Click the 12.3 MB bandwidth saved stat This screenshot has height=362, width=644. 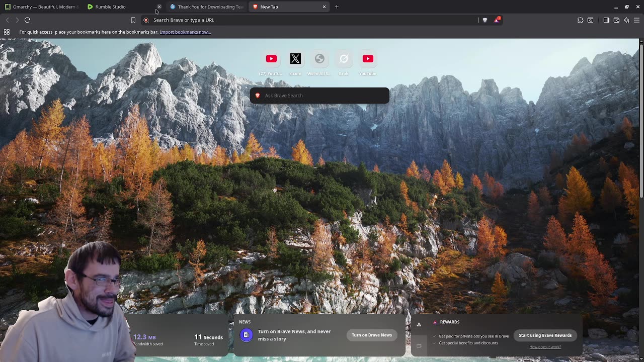pyautogui.click(x=147, y=339)
